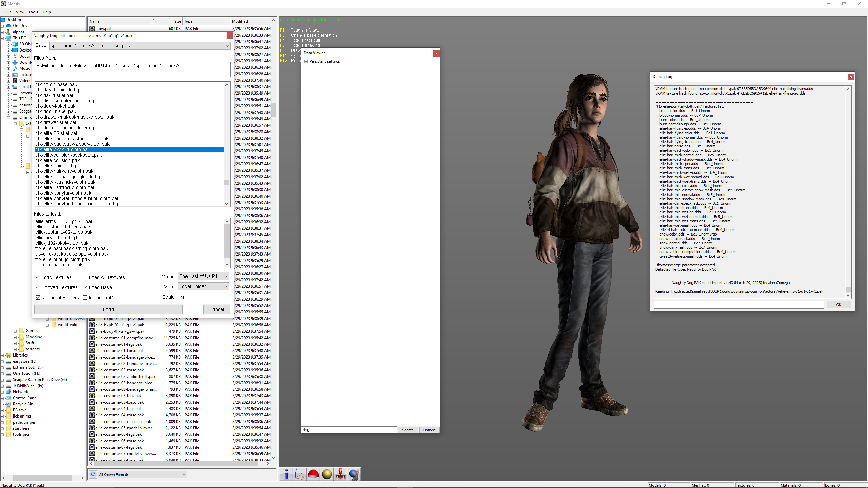Open the View menu
This screenshot has height=488, width=868.
pos(20,12)
